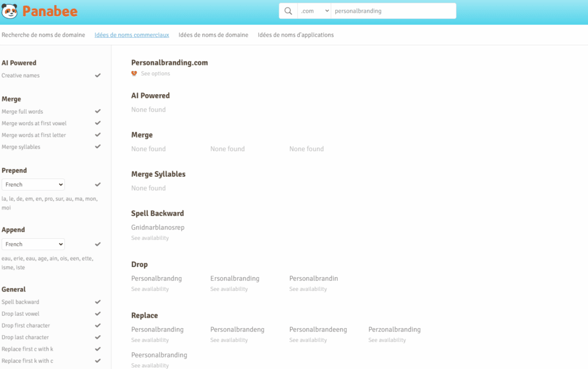The image size is (588, 369).
Task: Toggle Merge words at first letter
Action: 98,135
